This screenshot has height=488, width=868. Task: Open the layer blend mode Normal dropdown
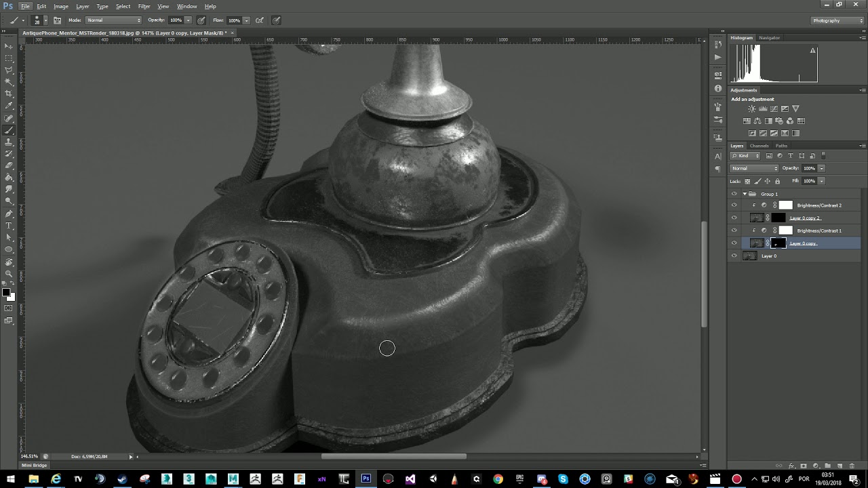coord(754,168)
